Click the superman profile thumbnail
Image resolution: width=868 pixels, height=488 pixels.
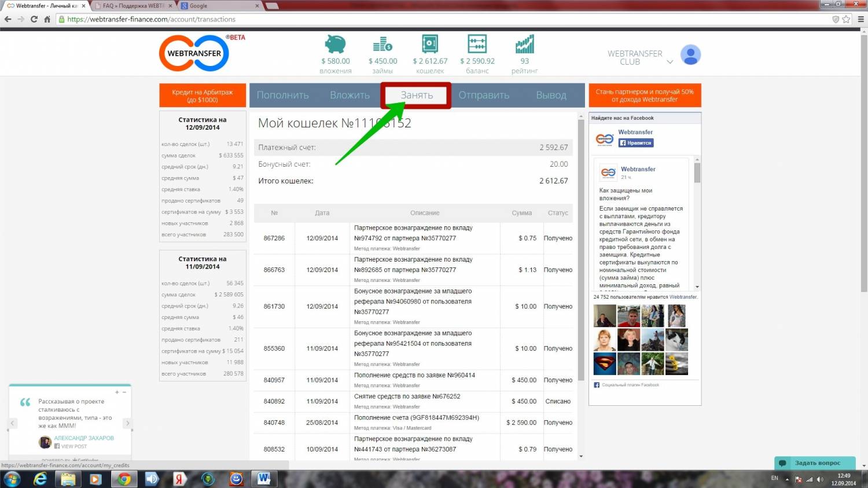605,364
